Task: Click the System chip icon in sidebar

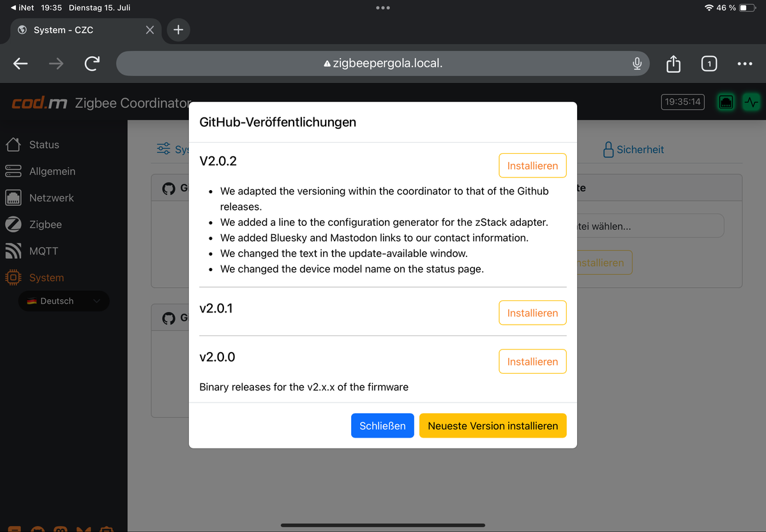Action: [13, 277]
